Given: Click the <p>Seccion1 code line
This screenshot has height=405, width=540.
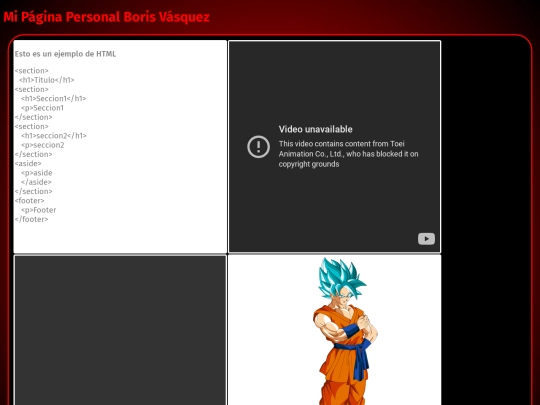Looking at the screenshot, I should [x=42, y=108].
